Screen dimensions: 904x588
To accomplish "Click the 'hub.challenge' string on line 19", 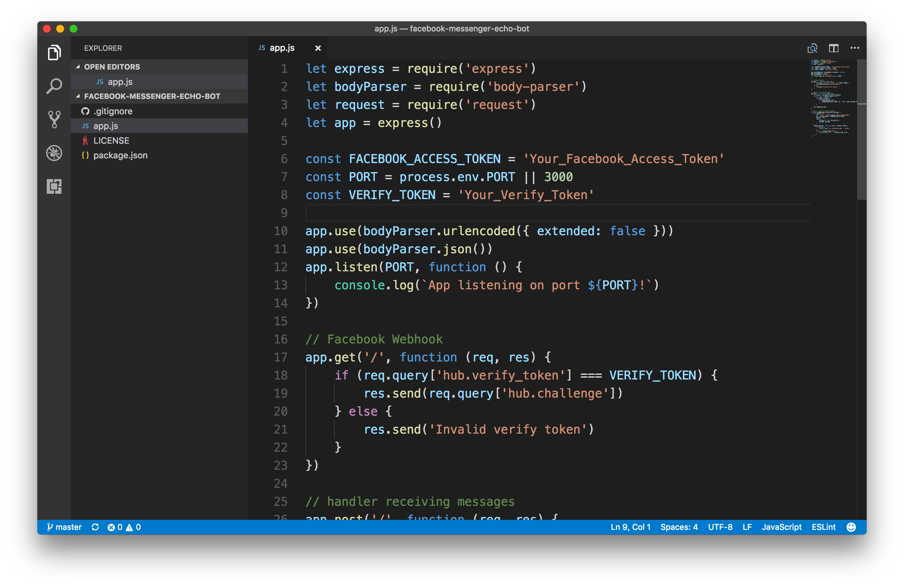I will pyautogui.click(x=555, y=394).
